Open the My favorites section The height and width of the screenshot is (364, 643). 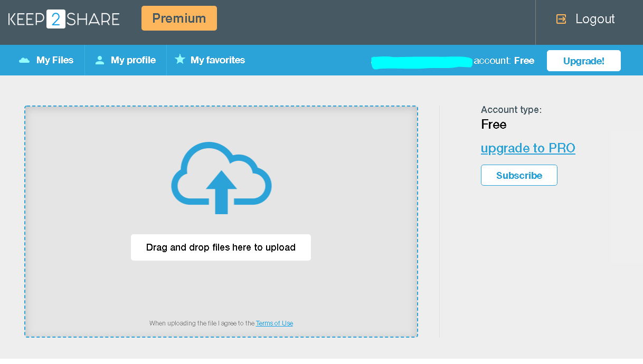[x=216, y=60]
